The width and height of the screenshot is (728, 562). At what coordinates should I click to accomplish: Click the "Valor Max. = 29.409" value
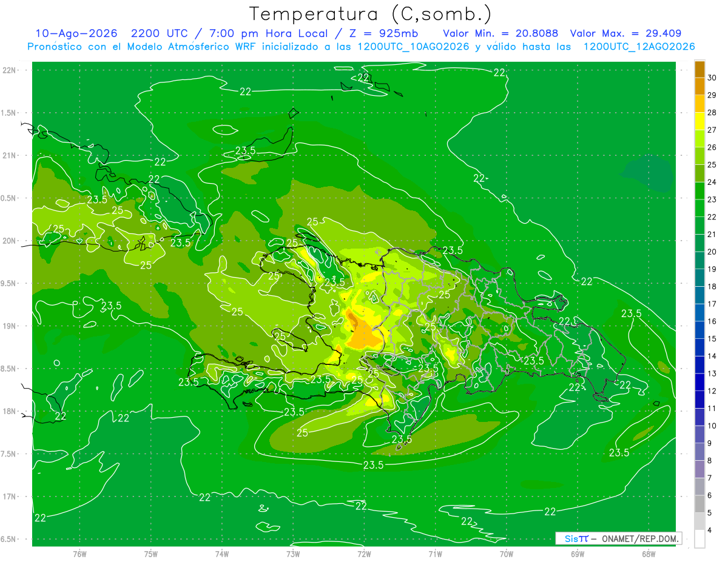point(625,33)
